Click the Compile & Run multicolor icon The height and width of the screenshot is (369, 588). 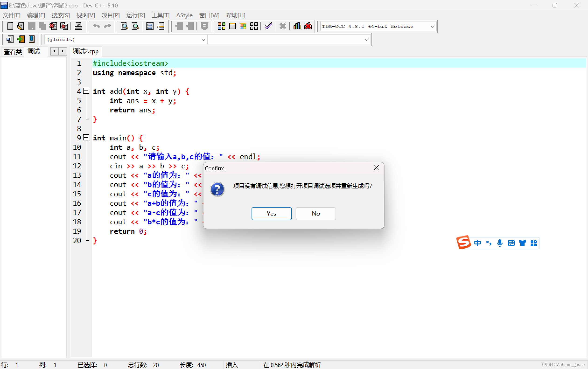point(243,26)
